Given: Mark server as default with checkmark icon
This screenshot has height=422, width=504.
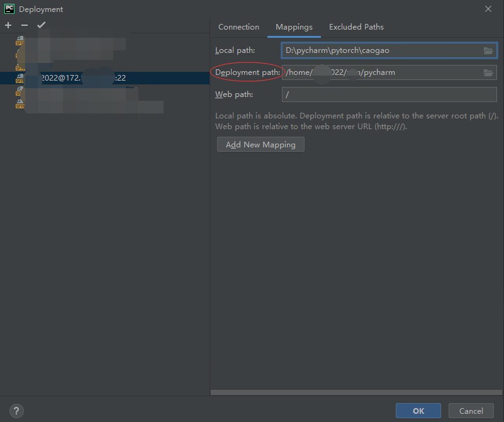Looking at the screenshot, I should click(x=41, y=25).
